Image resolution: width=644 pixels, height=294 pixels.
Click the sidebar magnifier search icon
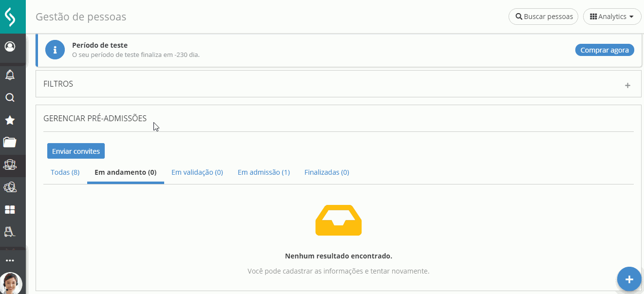[10, 97]
